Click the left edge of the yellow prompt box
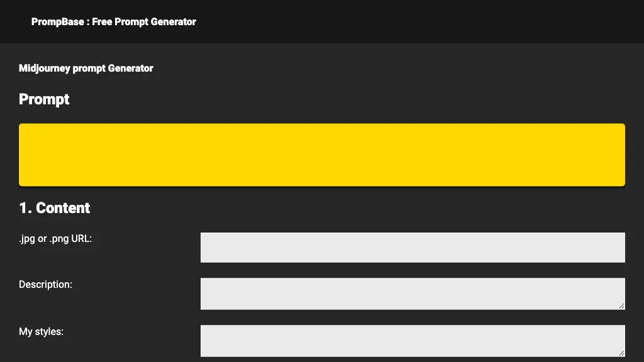 point(26,155)
